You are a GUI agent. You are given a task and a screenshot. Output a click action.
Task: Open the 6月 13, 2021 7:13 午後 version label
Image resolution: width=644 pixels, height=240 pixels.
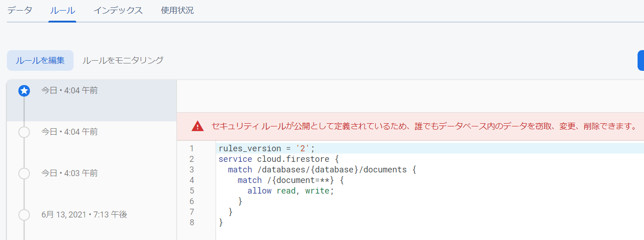coord(84,214)
